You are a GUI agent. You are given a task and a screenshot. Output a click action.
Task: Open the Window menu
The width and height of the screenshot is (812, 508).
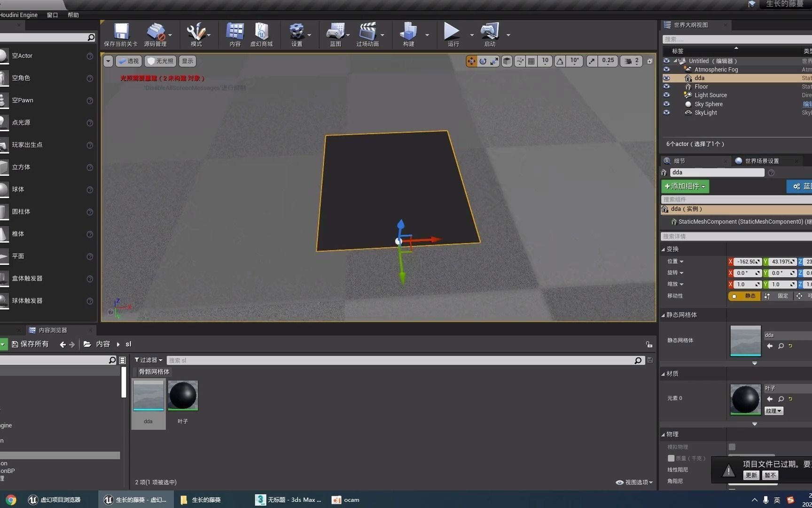coord(52,15)
